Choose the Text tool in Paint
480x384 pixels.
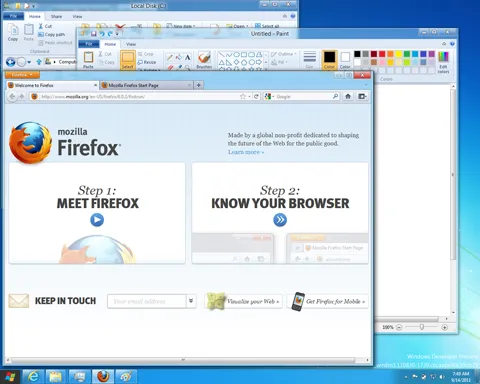[x=188, y=57]
